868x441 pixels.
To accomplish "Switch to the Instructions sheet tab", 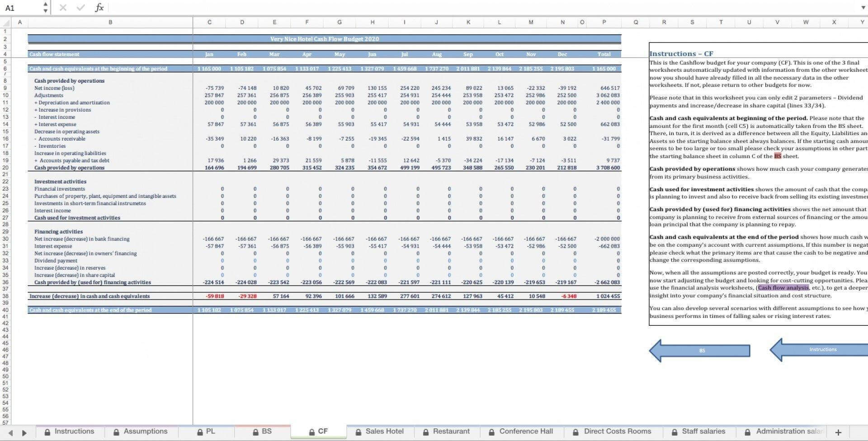I will coord(70,432).
